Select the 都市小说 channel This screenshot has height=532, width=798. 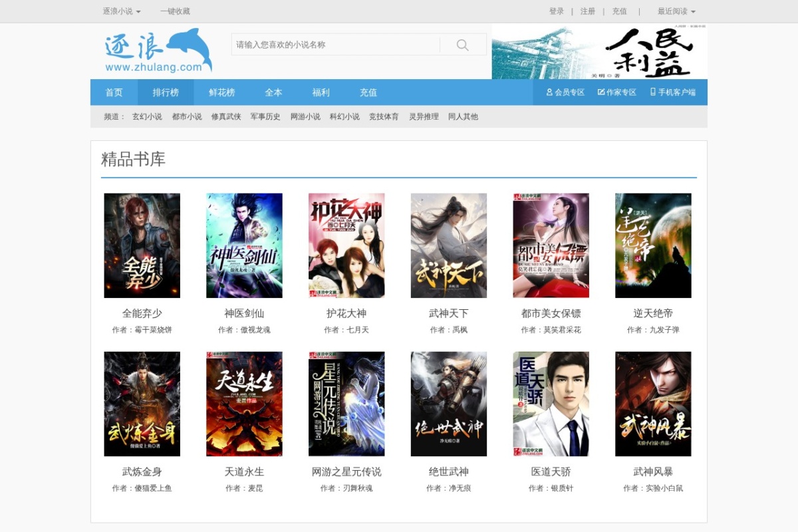click(187, 116)
